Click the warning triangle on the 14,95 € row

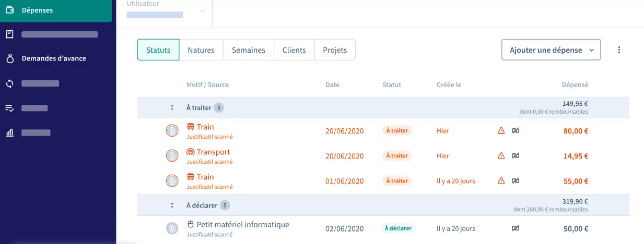point(501,156)
